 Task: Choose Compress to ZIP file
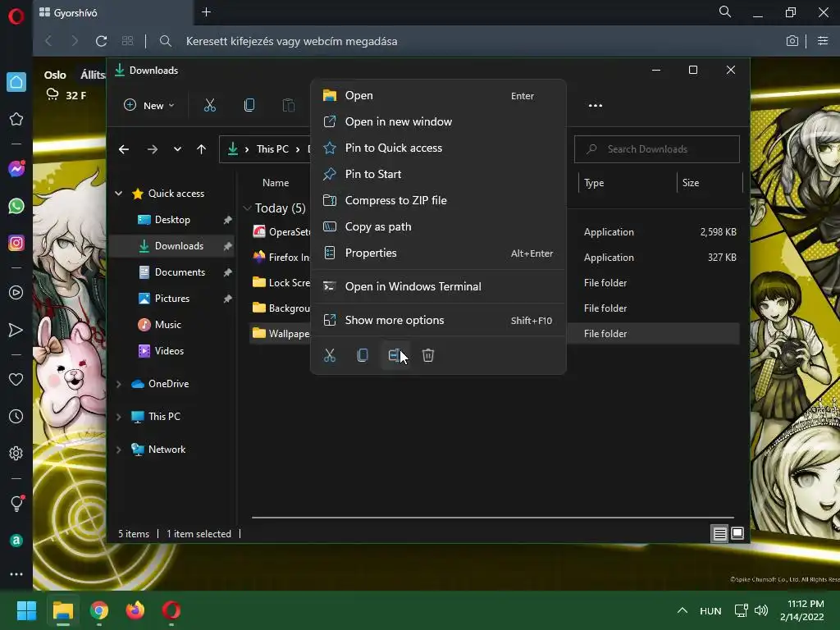438,200
